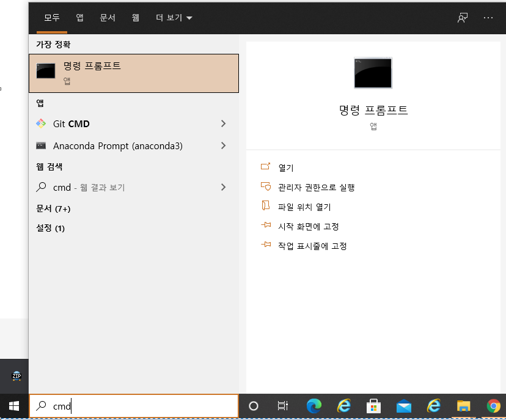506x420 pixels.
Task: Expand the cmd web results arrow
Action: [x=223, y=187]
